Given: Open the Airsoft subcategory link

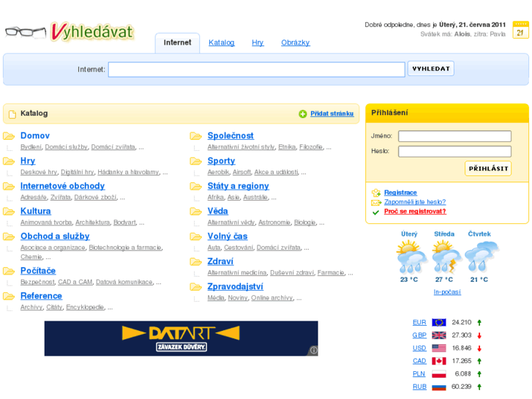Looking at the screenshot, I should [241, 172].
